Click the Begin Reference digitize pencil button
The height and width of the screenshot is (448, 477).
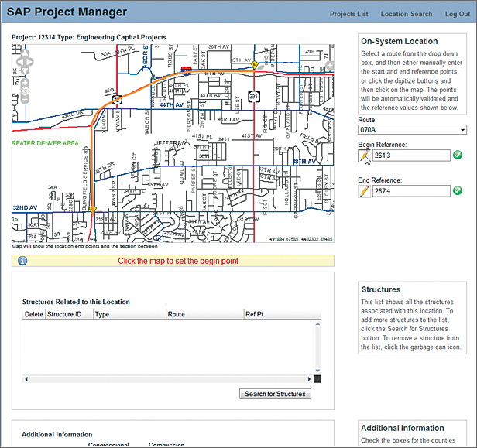pos(364,156)
